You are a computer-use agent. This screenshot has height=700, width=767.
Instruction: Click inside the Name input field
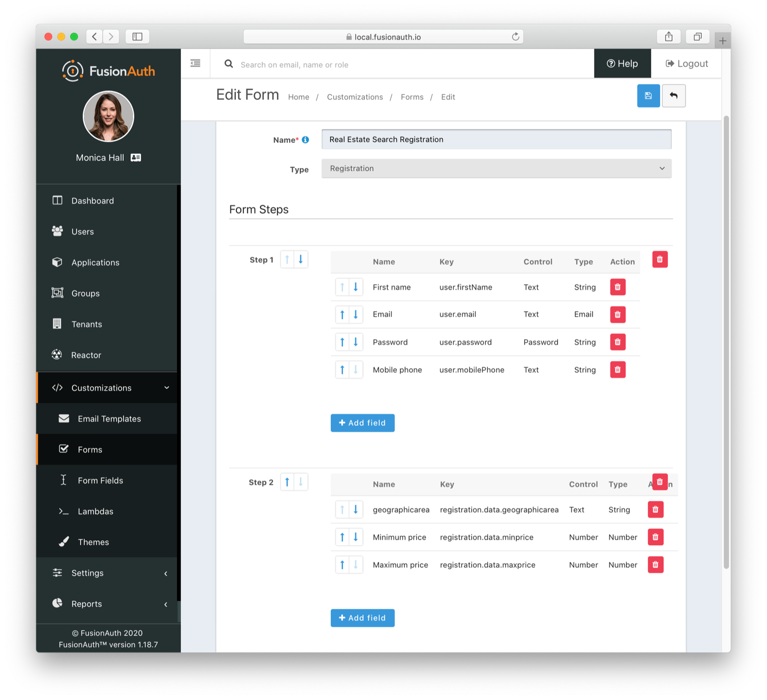pos(496,139)
